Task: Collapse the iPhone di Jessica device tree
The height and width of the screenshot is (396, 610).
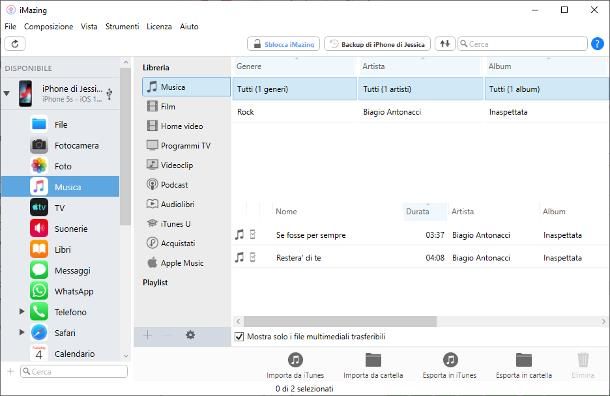Action: (x=7, y=93)
